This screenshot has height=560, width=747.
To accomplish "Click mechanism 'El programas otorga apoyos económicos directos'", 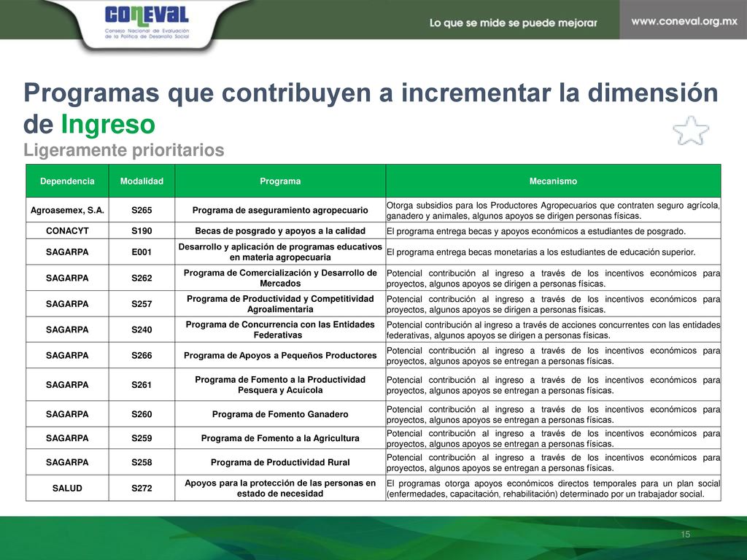I will pos(553,489).
